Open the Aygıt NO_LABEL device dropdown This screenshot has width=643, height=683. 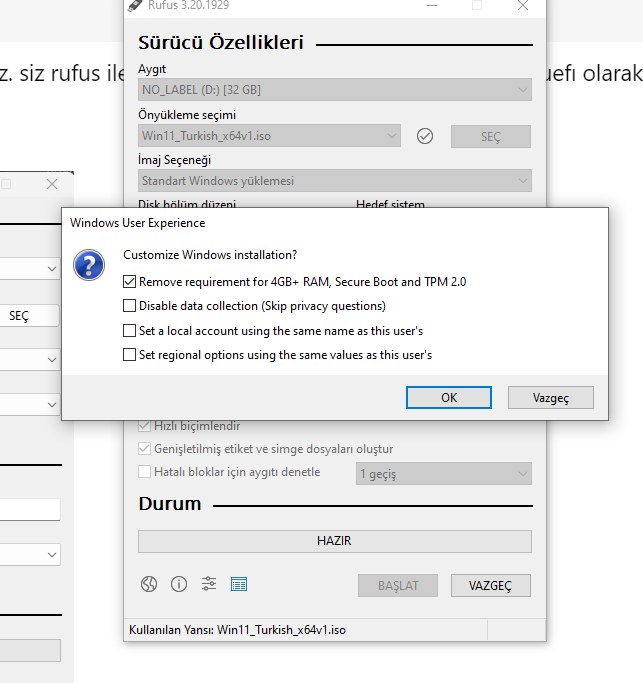coord(335,90)
